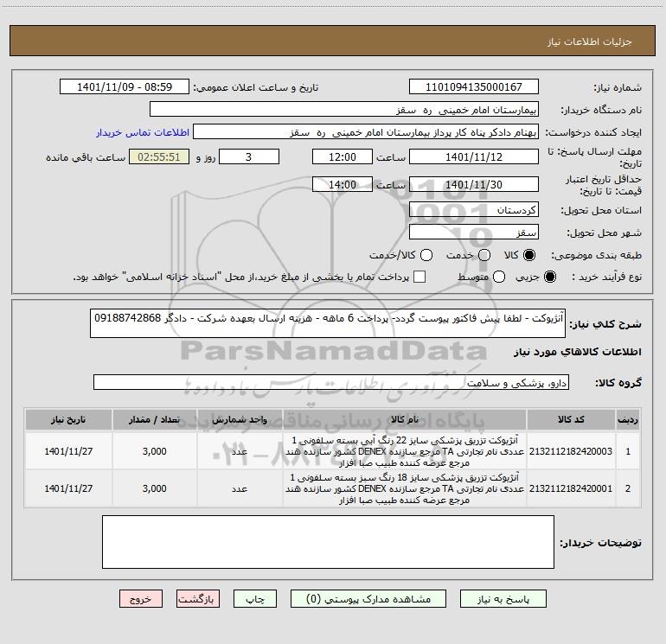Open the اطلاعات تماس خریدار link
Viewport: 666px width, 644px height.
pyautogui.click(x=143, y=132)
